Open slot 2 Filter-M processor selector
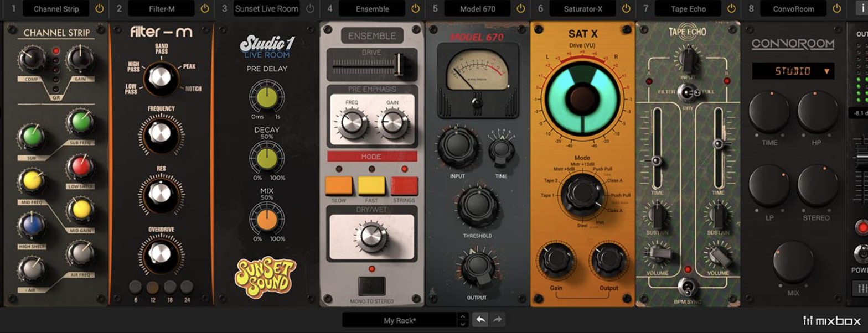This screenshot has width=868, height=333. pos(161,9)
